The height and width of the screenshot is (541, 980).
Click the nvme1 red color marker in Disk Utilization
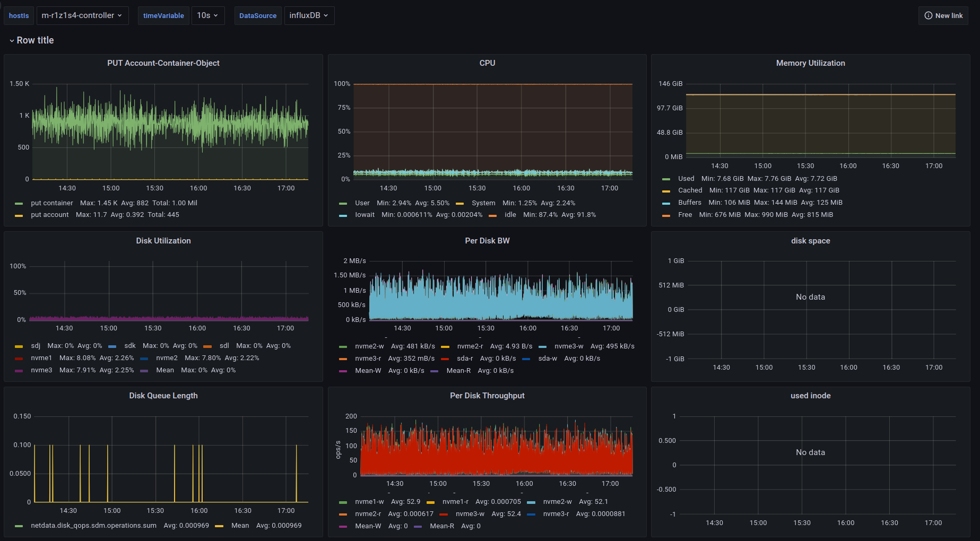pyautogui.click(x=19, y=359)
